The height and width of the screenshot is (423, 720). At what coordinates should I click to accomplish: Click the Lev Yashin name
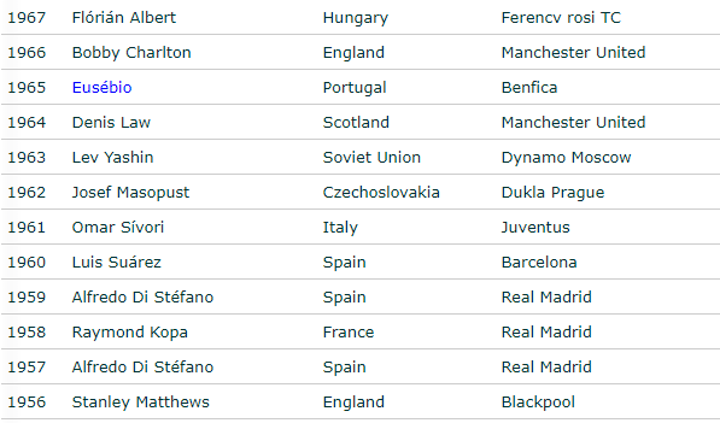[x=113, y=158]
